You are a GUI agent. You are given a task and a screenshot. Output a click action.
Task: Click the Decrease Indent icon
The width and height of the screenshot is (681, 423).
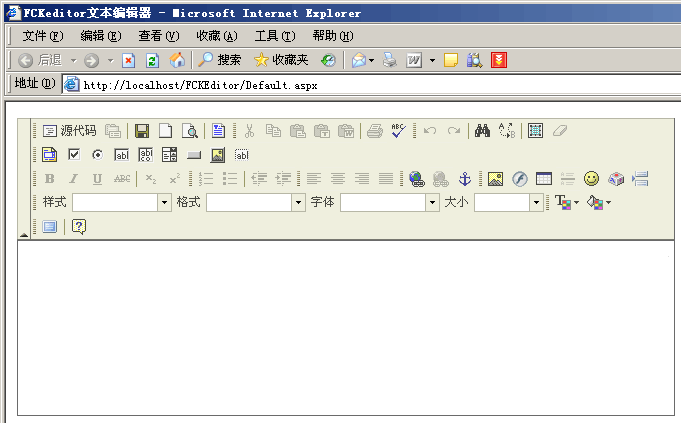(x=259, y=179)
